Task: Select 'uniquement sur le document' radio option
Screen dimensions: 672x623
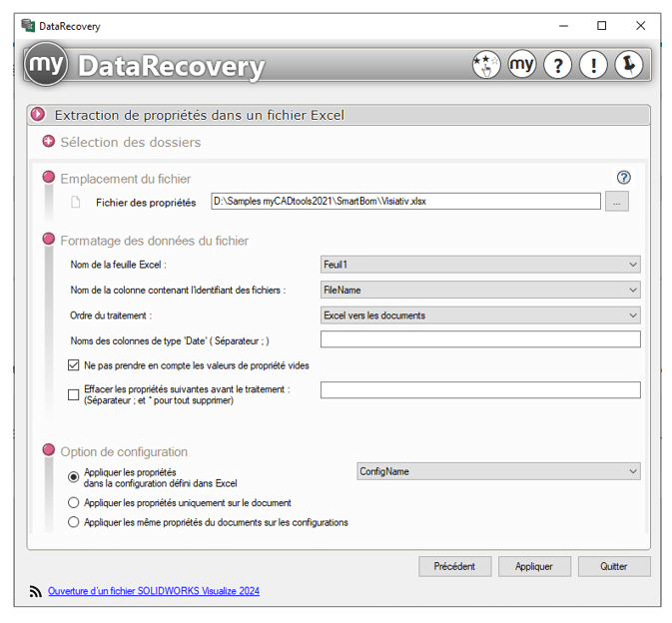Action: [x=74, y=502]
